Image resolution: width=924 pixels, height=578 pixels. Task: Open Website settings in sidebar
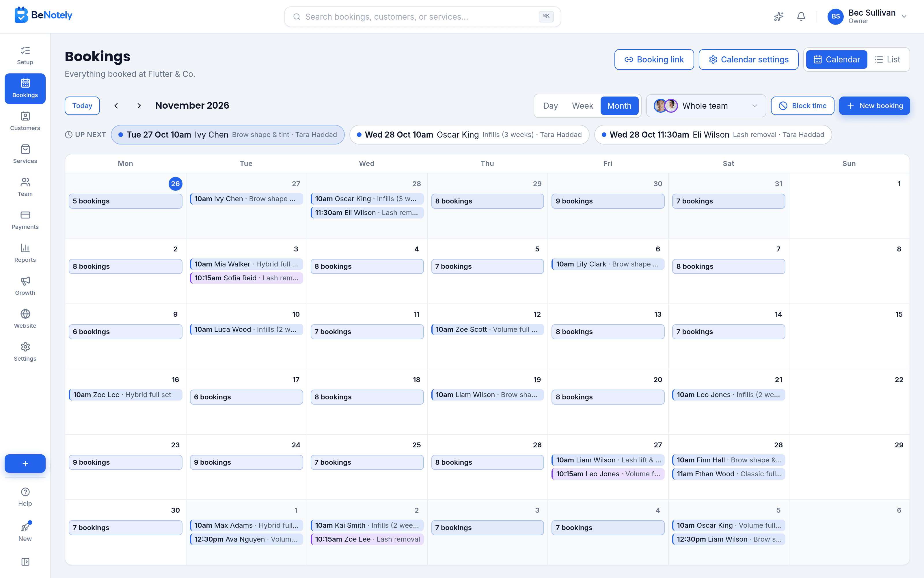(25, 319)
